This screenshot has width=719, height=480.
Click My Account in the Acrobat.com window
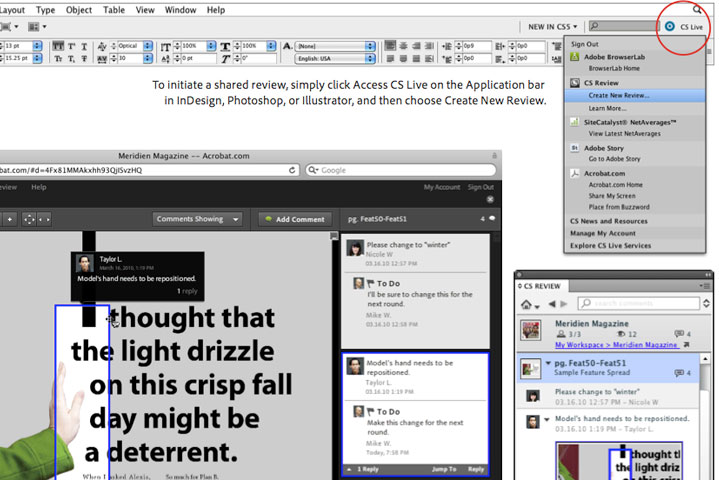(442, 187)
